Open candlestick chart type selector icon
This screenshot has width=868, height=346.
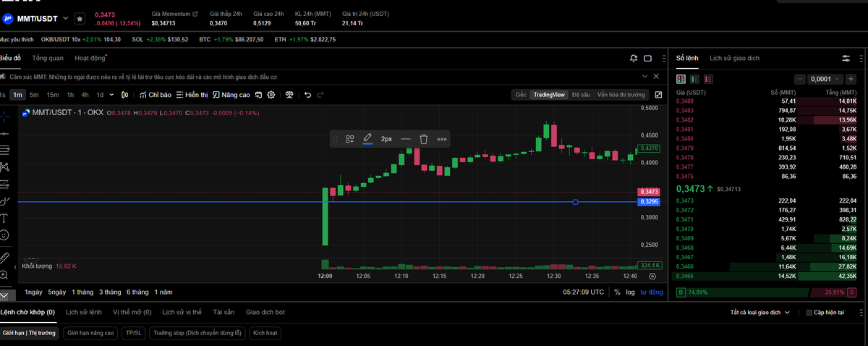click(x=124, y=95)
